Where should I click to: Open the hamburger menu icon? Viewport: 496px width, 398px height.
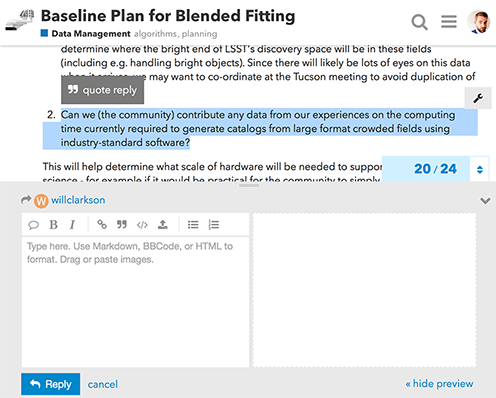pyautogui.click(x=449, y=22)
